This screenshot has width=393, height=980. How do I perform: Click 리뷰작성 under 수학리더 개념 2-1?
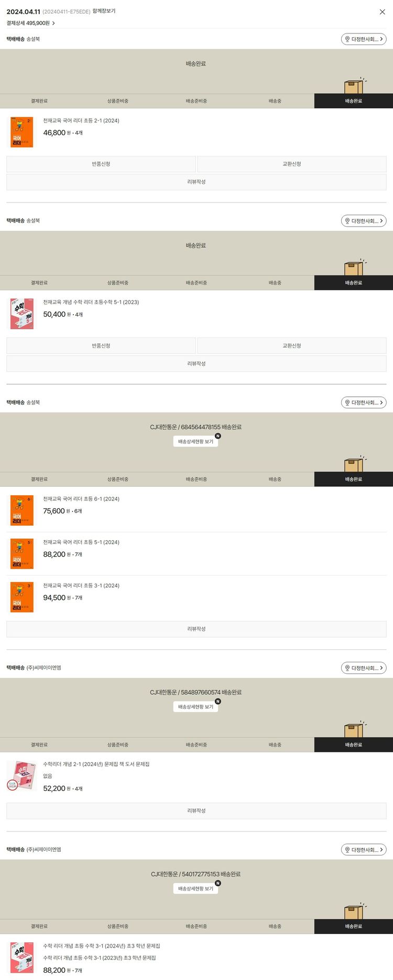(x=196, y=810)
